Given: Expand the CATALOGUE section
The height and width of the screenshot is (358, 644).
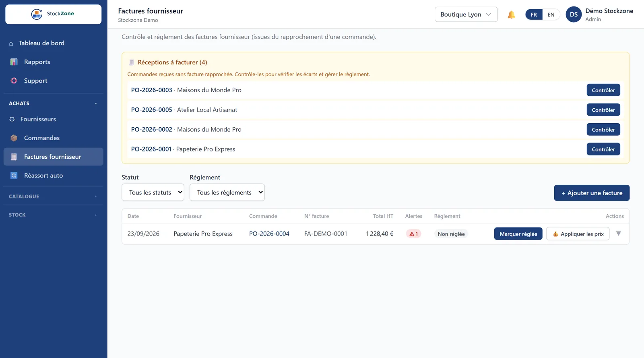Looking at the screenshot, I should click(x=53, y=197).
